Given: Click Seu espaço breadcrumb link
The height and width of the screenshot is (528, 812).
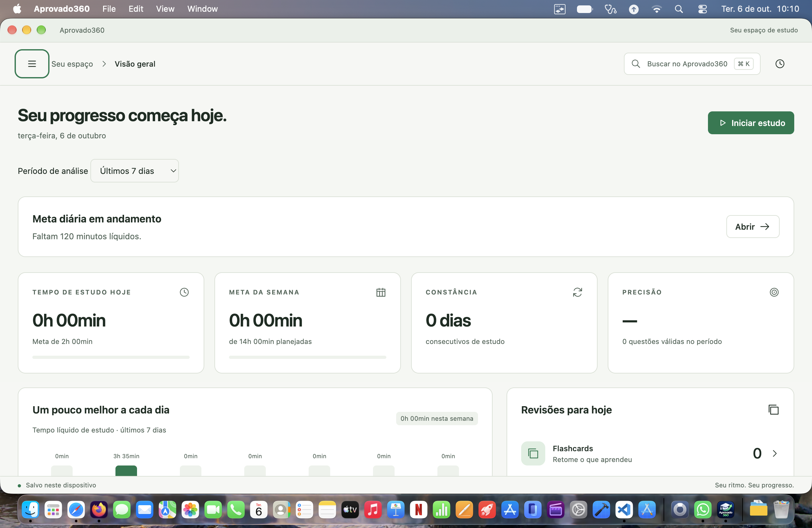Looking at the screenshot, I should point(72,64).
